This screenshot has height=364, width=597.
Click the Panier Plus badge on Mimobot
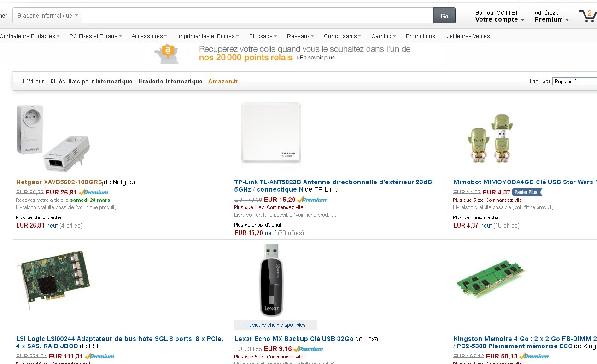527,193
